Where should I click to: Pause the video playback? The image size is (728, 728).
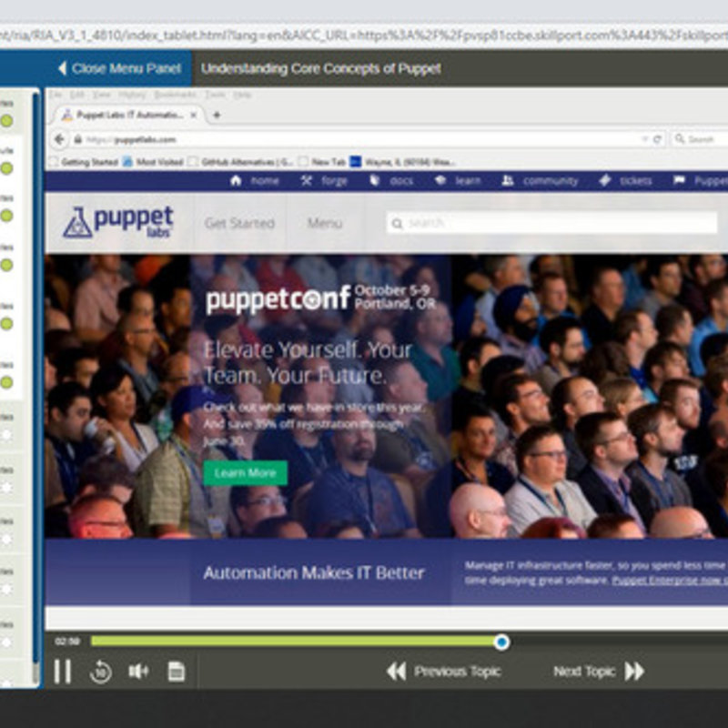pos(63,672)
